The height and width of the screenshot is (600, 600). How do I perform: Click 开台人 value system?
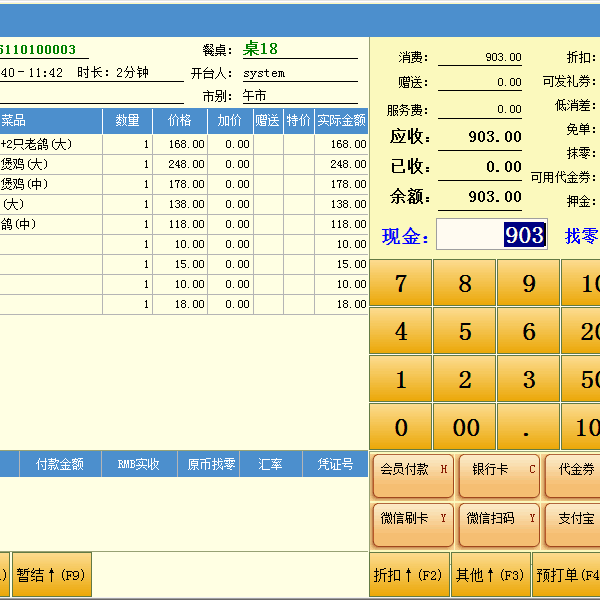click(x=264, y=73)
